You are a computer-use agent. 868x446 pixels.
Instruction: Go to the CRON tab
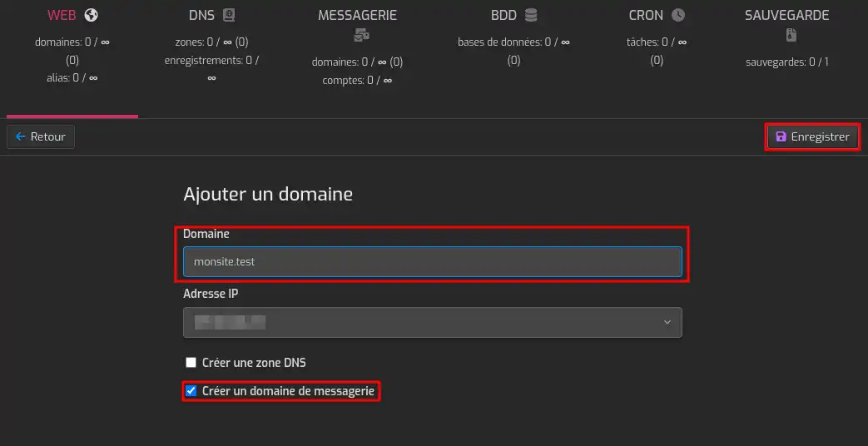click(646, 15)
